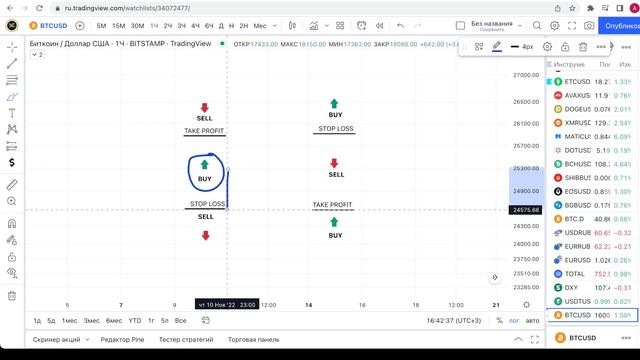Viewport: 640px width, 360px height.
Task: Expand the Без названия layout dropdown
Action: tap(520, 26)
